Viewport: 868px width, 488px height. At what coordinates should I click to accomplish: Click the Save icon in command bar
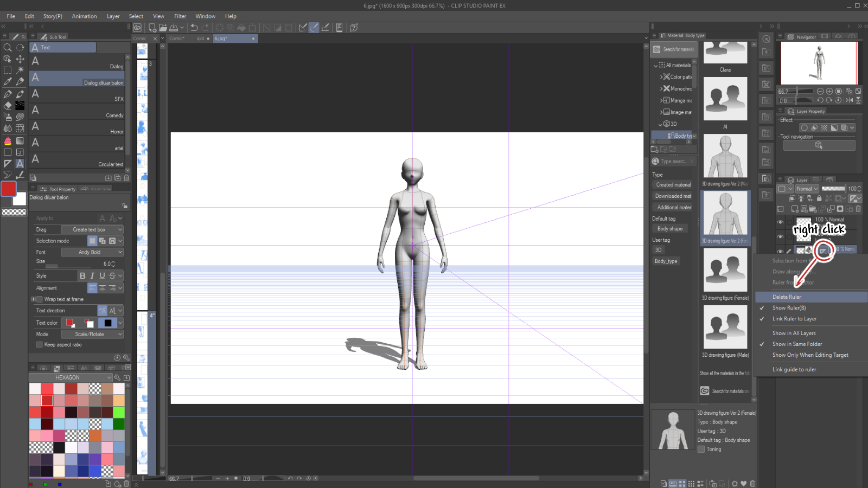click(174, 28)
